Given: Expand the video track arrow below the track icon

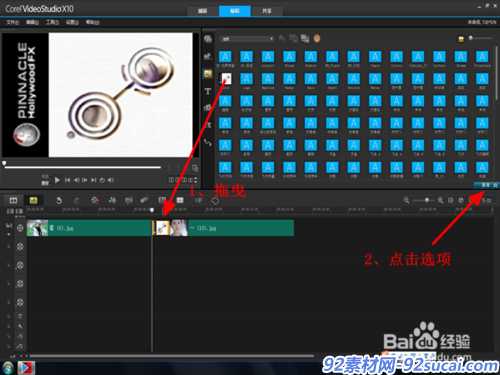Looking at the screenshot, I should 9,234.
